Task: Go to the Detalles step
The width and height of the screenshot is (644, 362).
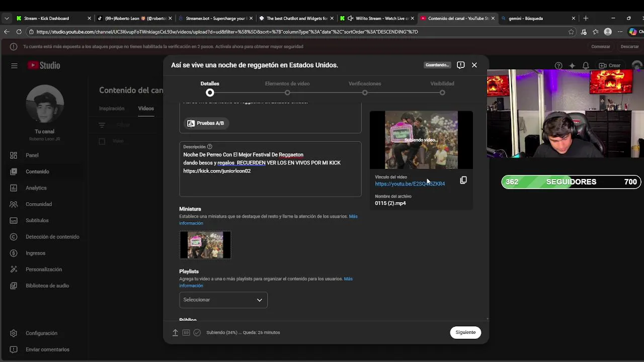Action: pyautogui.click(x=210, y=88)
